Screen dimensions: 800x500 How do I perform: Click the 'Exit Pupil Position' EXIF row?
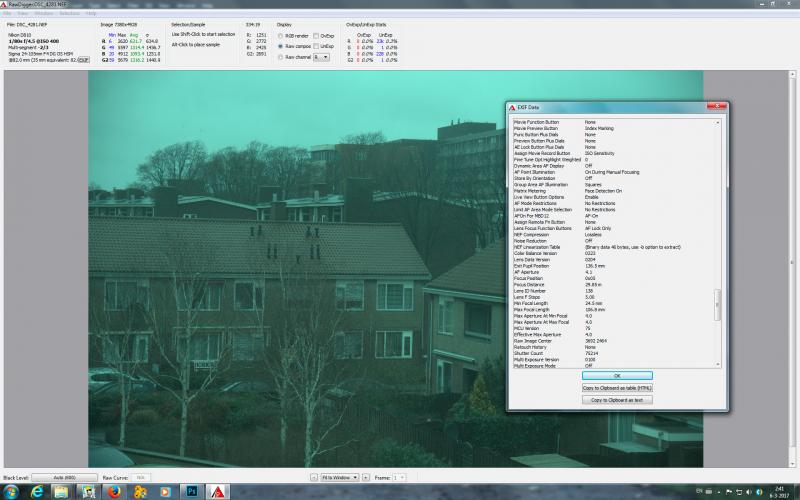[614, 266]
